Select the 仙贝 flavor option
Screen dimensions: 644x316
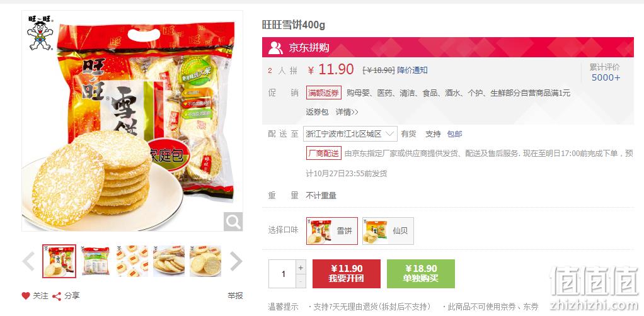pos(388,231)
